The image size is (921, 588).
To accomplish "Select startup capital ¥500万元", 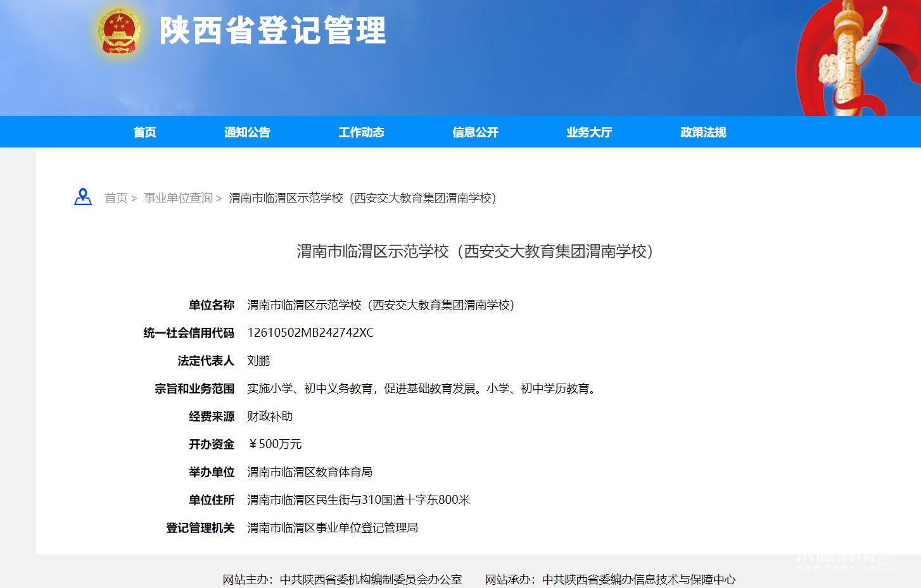I will coord(275,444).
